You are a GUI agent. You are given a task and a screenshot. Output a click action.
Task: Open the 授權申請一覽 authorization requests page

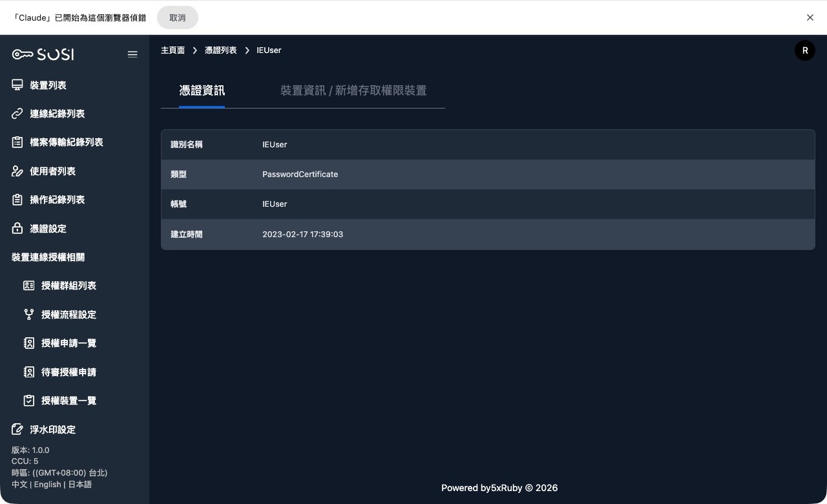point(68,343)
